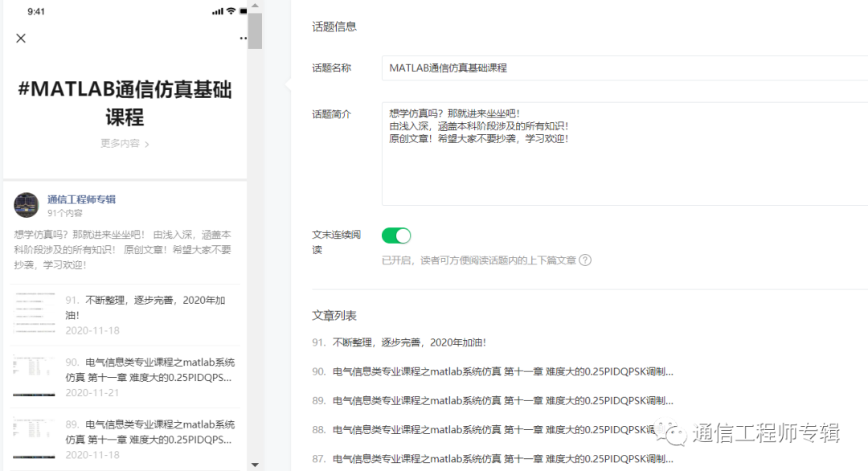
Task: Click thumbnail of preview article 89
Action: click(x=35, y=438)
